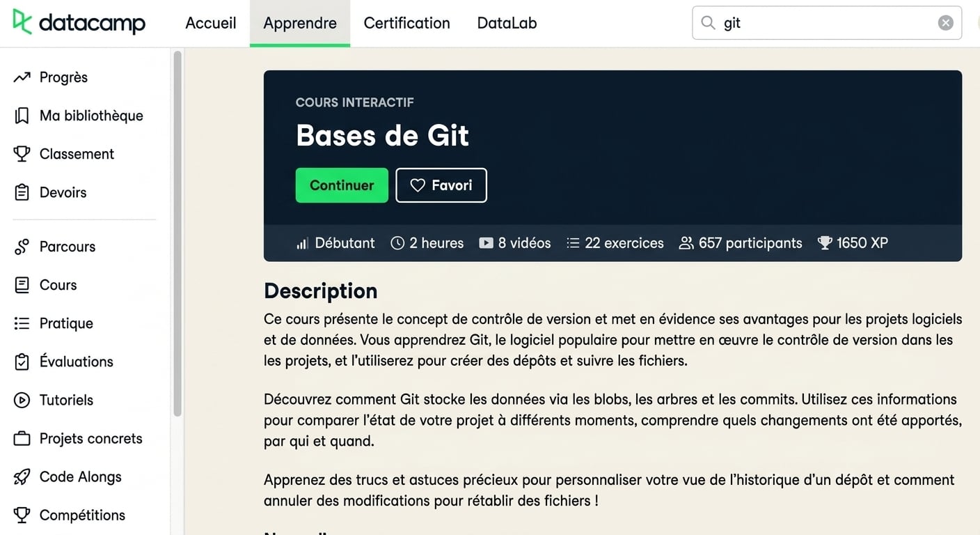
Task: Click the Devoirs clipboard icon
Action: click(x=22, y=192)
